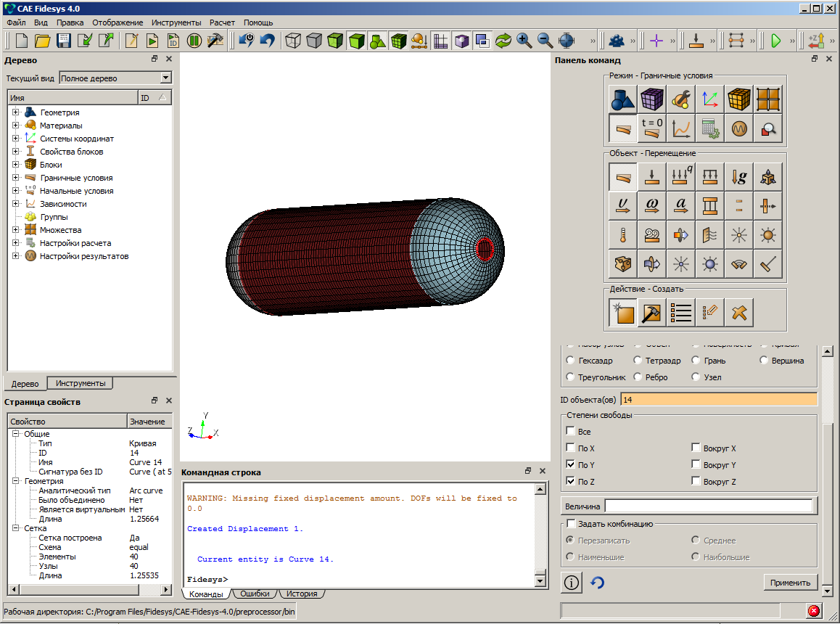
Task: Collapse the 'Сетка' property group
Action: pyautogui.click(x=15, y=528)
